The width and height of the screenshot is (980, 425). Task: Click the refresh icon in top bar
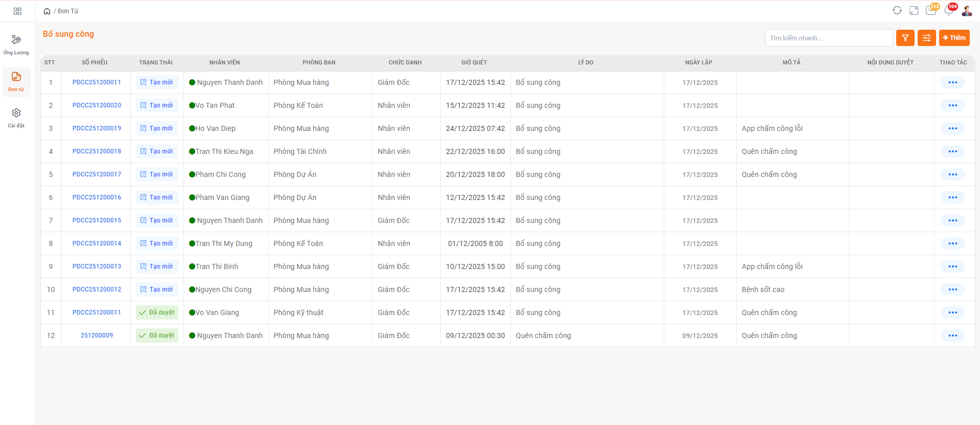click(x=897, y=10)
